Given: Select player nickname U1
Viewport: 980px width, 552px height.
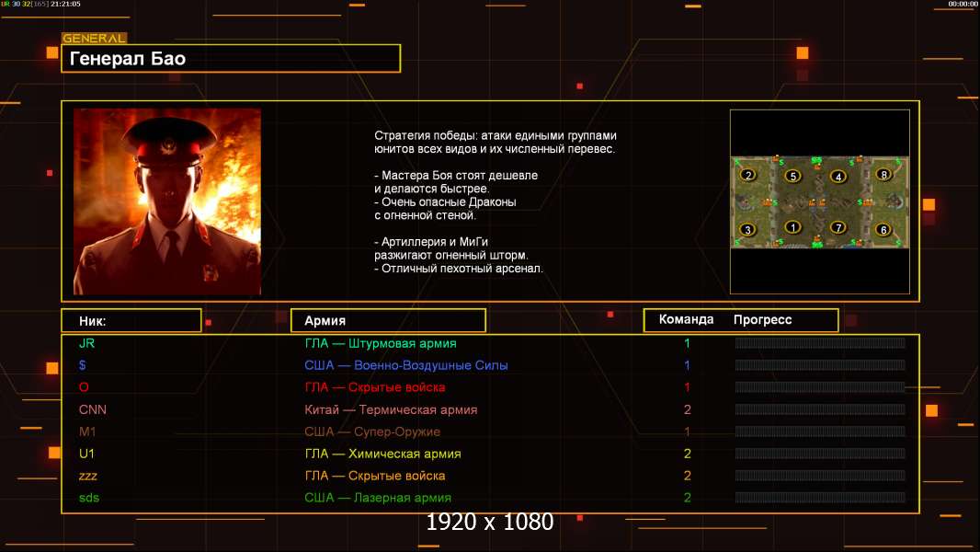Looking at the screenshot, I should point(86,454).
